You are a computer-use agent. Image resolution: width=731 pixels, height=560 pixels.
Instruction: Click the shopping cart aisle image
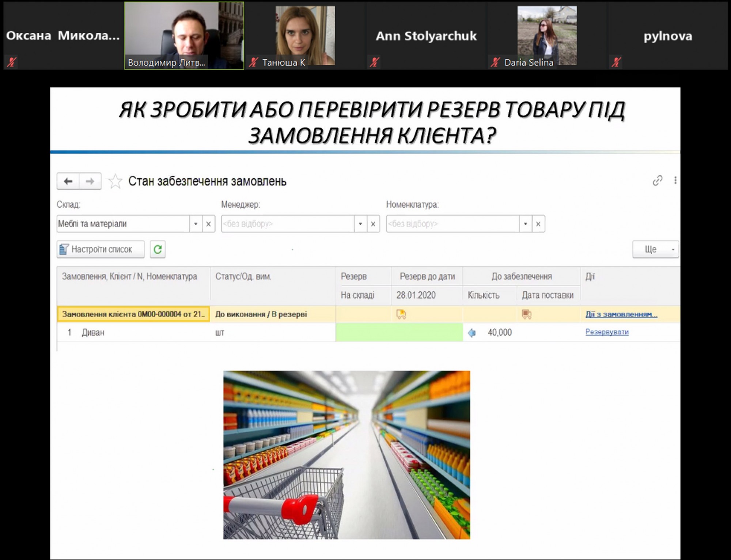(x=346, y=455)
